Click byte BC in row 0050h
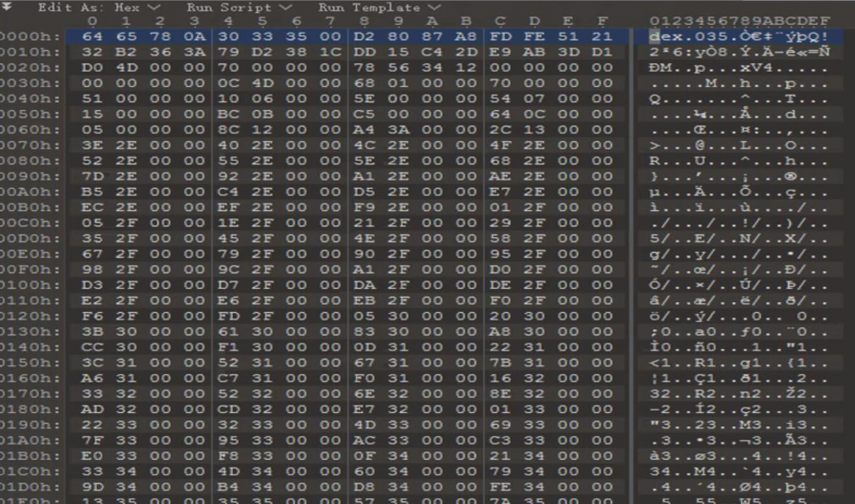 click(x=228, y=113)
